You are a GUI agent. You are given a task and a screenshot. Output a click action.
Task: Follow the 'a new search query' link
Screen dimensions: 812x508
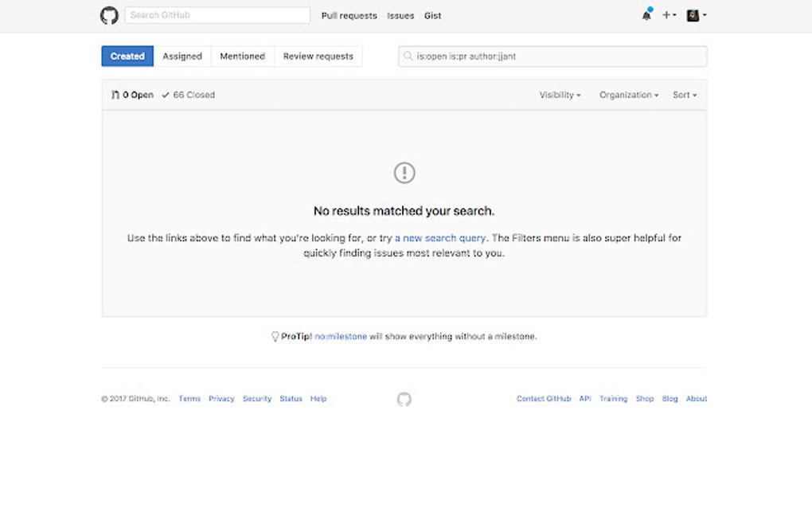[x=440, y=238]
